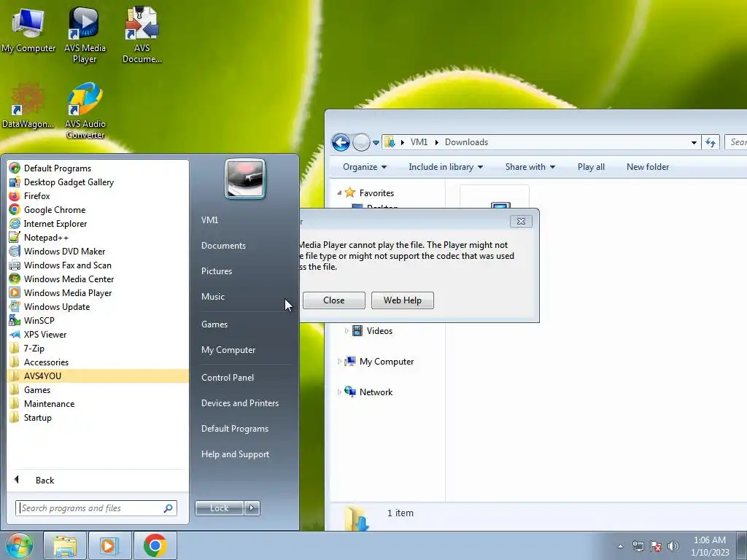The image size is (747, 560).
Task: Click the search magnifier icon in Start menu
Action: click(169, 508)
